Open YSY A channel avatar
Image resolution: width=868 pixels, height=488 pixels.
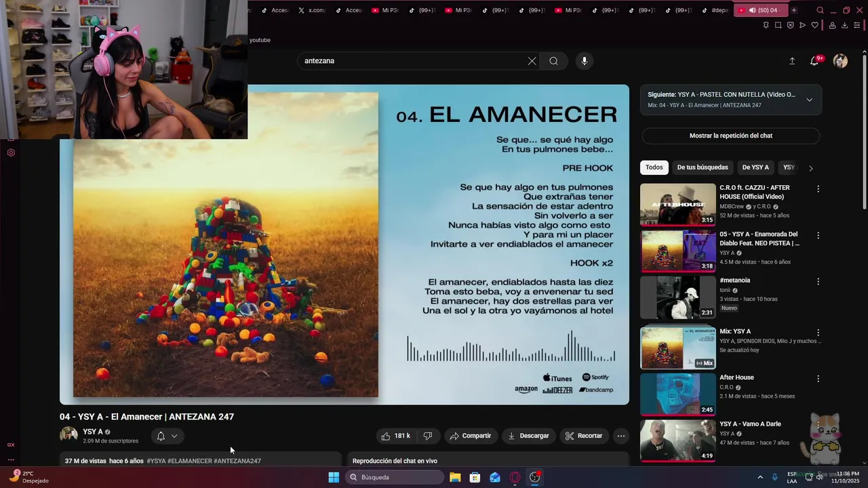pyautogui.click(x=68, y=436)
